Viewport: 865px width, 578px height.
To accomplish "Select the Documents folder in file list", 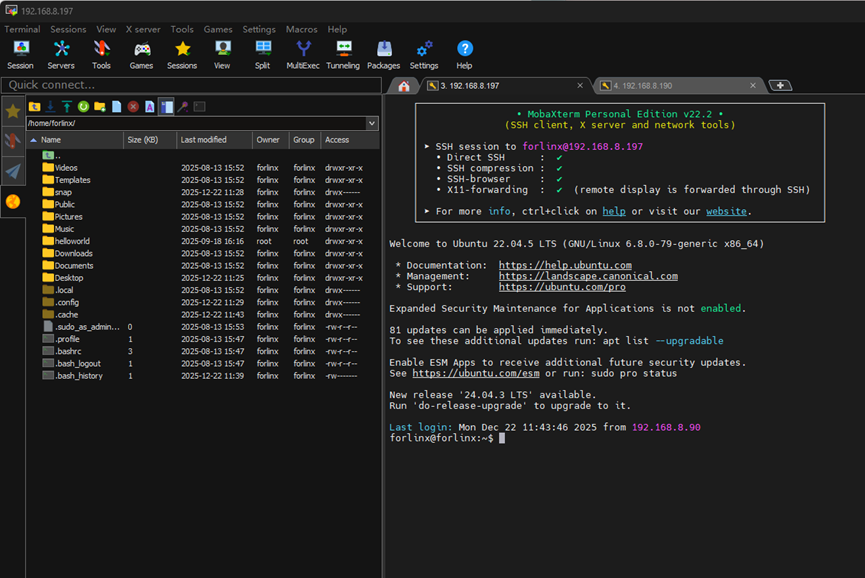I will pos(74,266).
